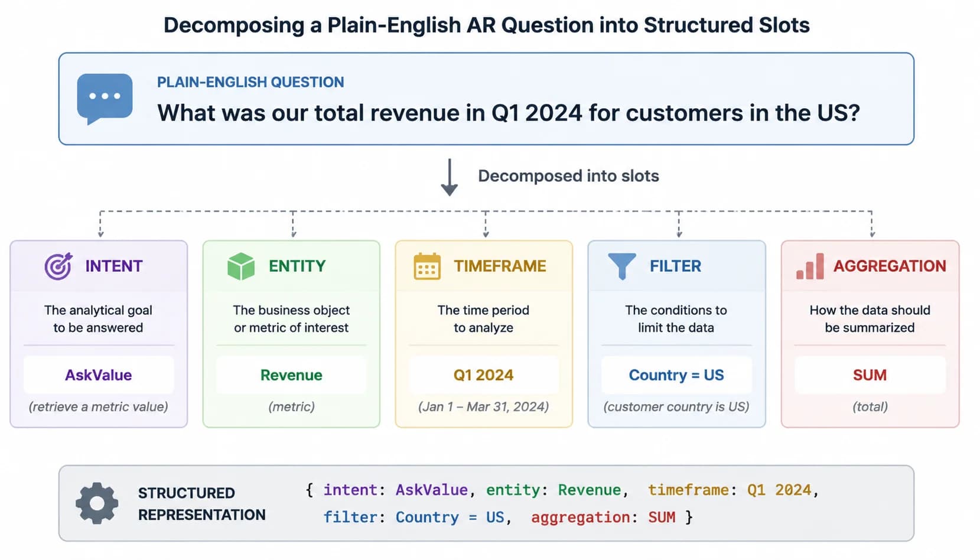Select the Revenue value box
Viewport: 980px width, 560px height.
291,375
